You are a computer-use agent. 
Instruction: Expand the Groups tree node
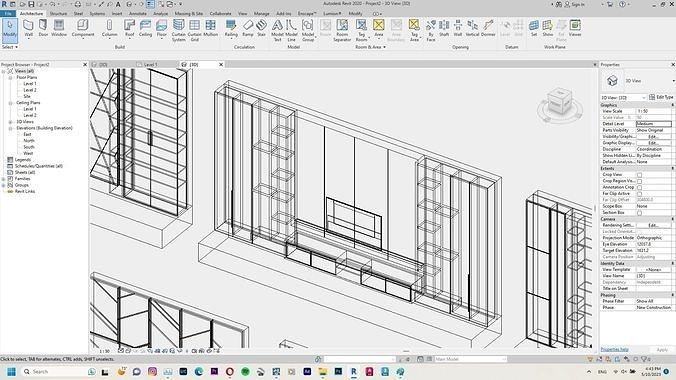pos(4,185)
